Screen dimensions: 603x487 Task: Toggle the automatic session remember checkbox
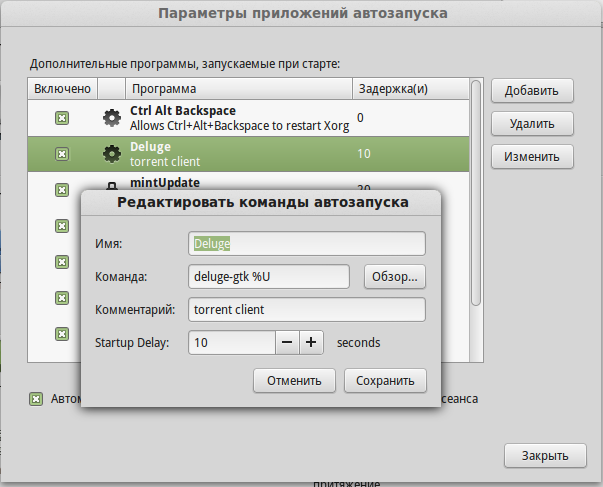pyautogui.click(x=36, y=399)
